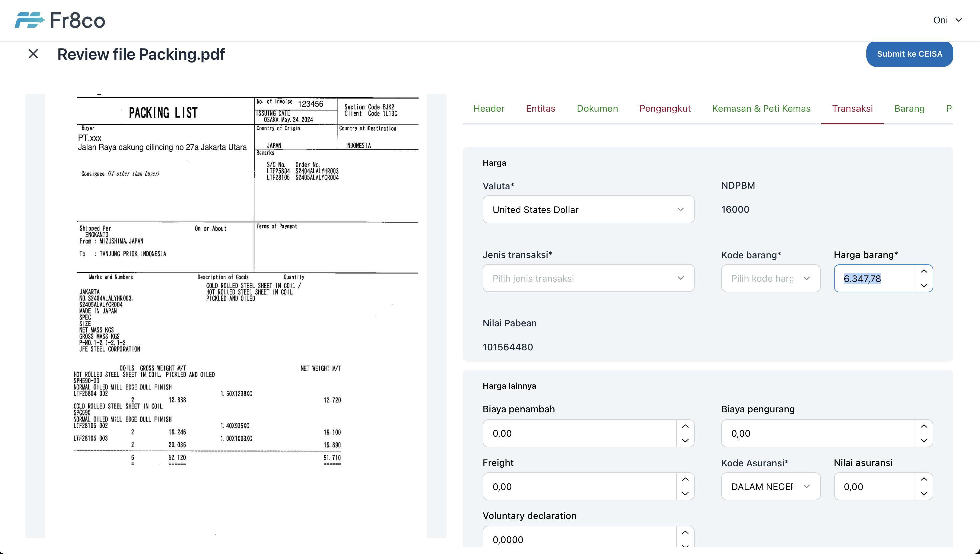The height and width of the screenshot is (554, 980).
Task: Click Submit ke CEISA button
Action: tap(910, 54)
